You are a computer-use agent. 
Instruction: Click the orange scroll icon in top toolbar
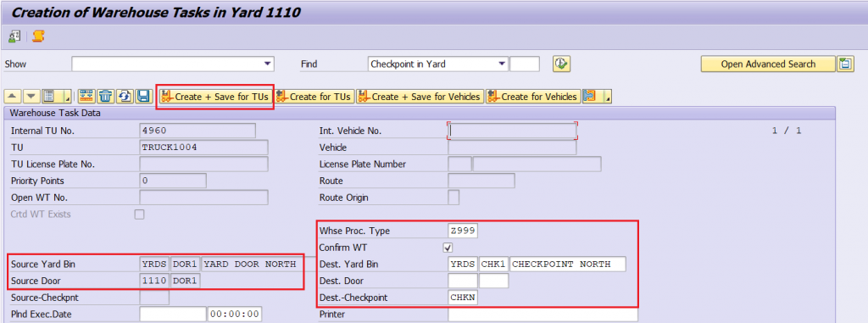(37, 36)
